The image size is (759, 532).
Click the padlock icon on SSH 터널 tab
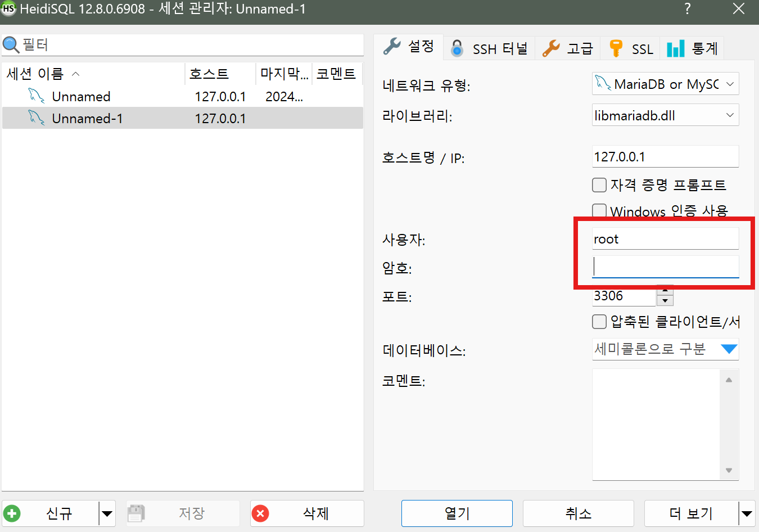458,48
